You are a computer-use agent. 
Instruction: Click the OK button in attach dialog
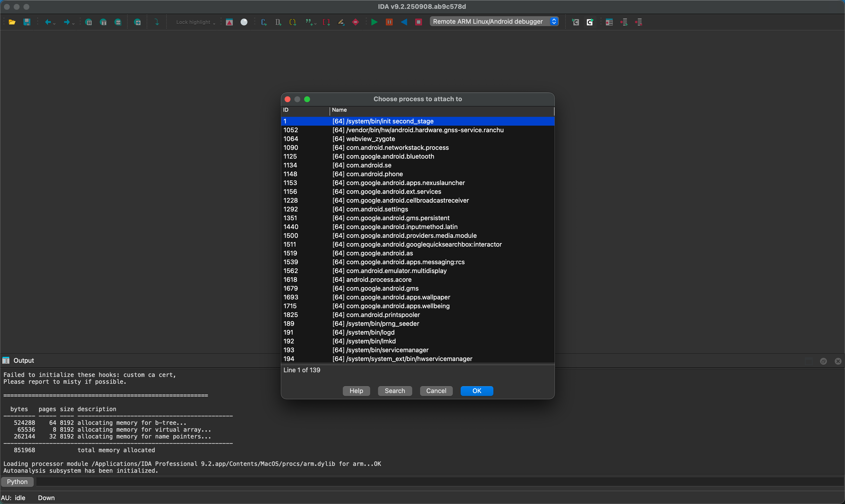tap(477, 391)
